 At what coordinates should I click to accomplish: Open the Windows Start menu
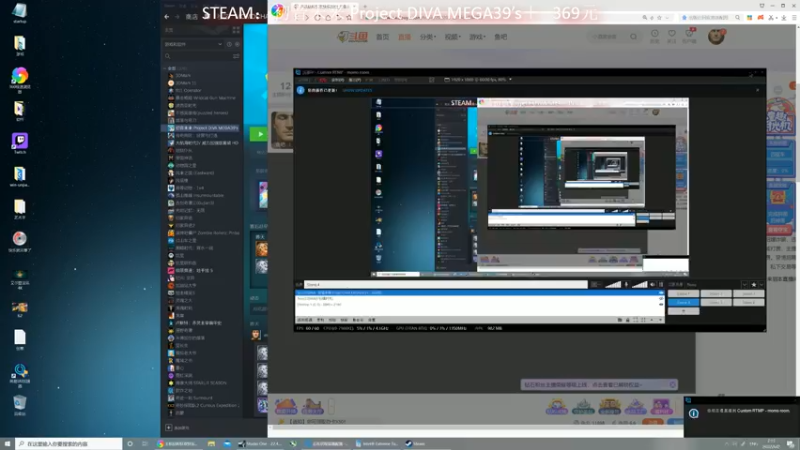click(7, 444)
